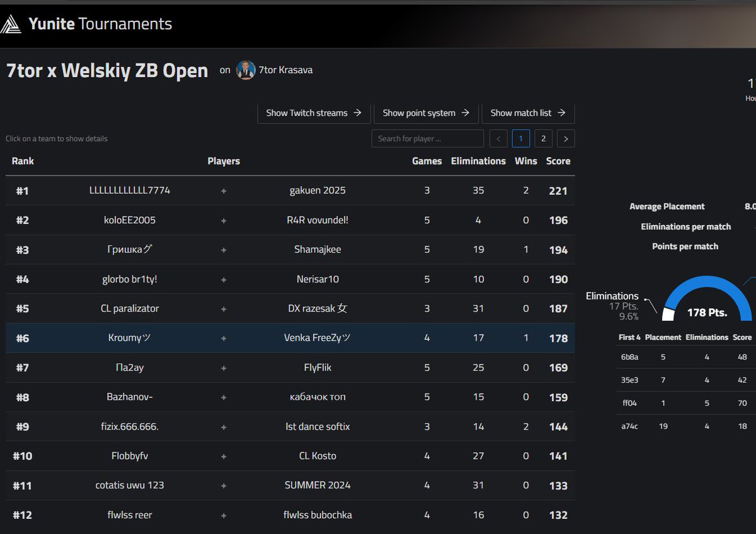This screenshot has width=756, height=534.
Task: Click the 178 Pts. chart center label
Action: pyautogui.click(x=707, y=312)
